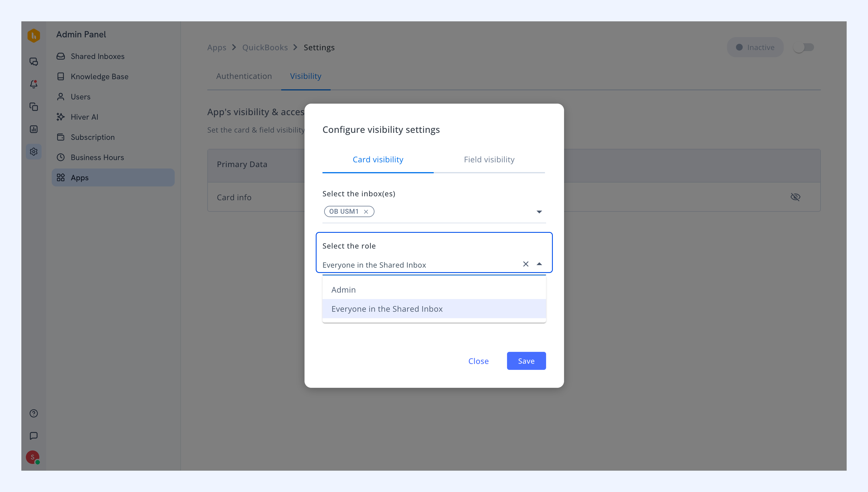The height and width of the screenshot is (492, 868).
Task: Click the user avatar with letter S
Action: tap(33, 457)
